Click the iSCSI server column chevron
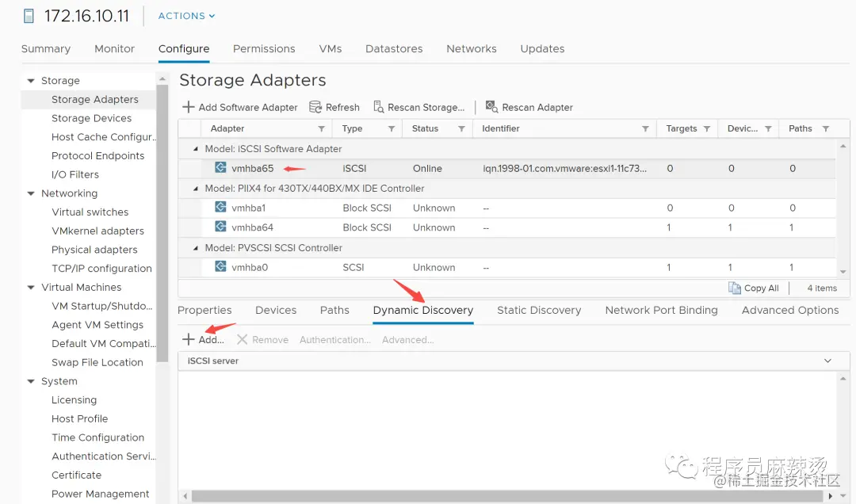The image size is (856, 504). coord(827,361)
